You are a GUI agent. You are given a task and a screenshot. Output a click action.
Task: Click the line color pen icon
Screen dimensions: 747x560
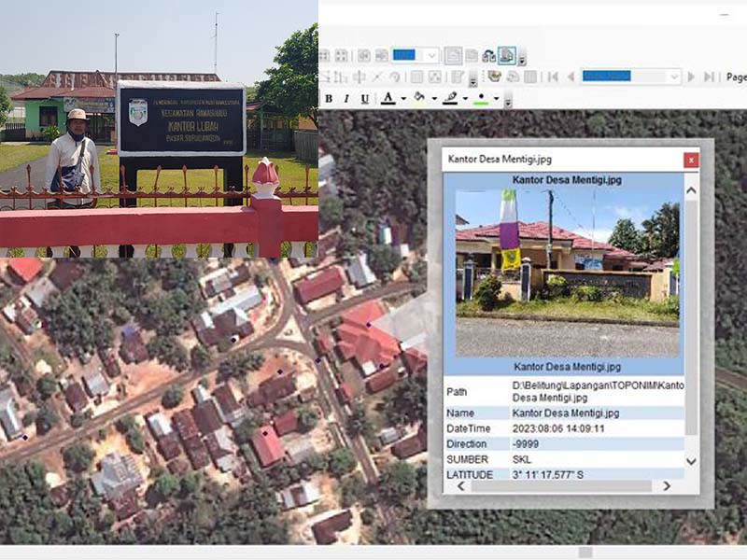tap(450, 99)
